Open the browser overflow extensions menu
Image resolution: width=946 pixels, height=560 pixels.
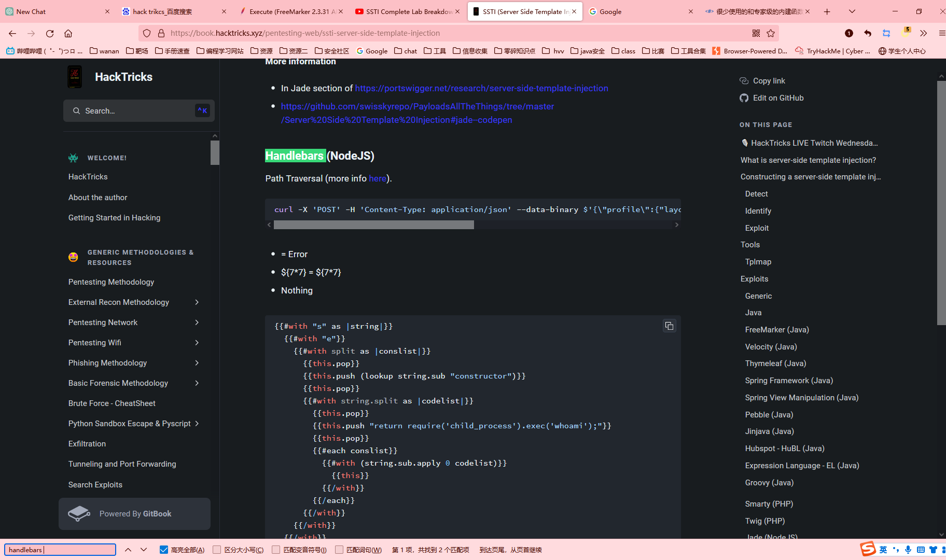coord(923,33)
